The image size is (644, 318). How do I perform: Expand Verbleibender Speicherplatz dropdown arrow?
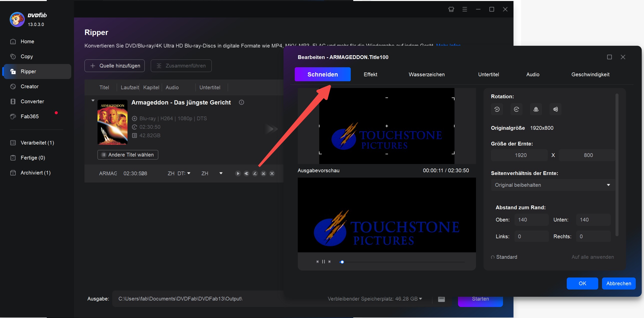click(x=420, y=299)
